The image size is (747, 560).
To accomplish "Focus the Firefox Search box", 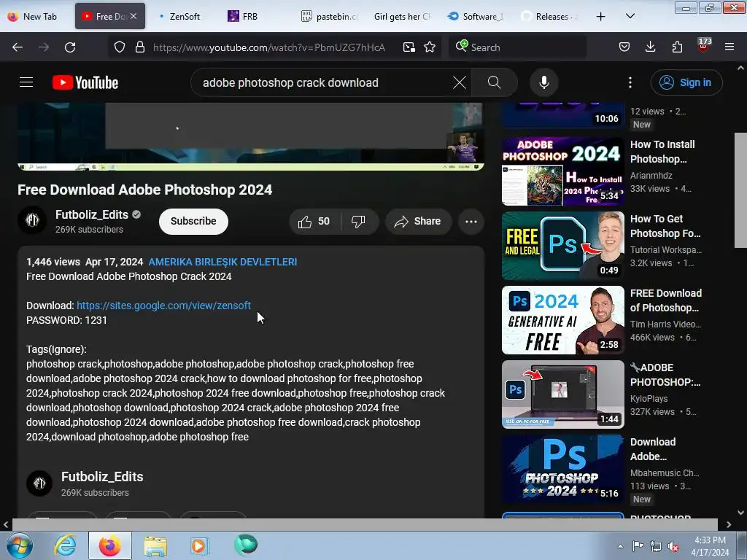I will point(519,47).
